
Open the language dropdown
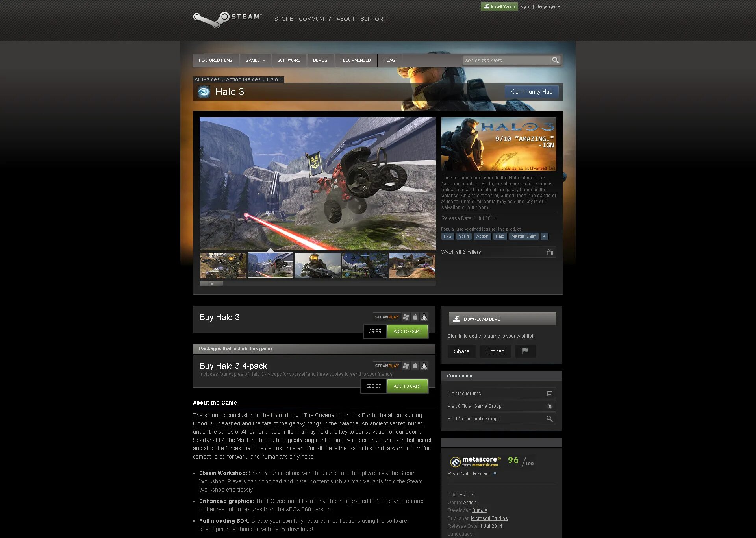tap(549, 7)
